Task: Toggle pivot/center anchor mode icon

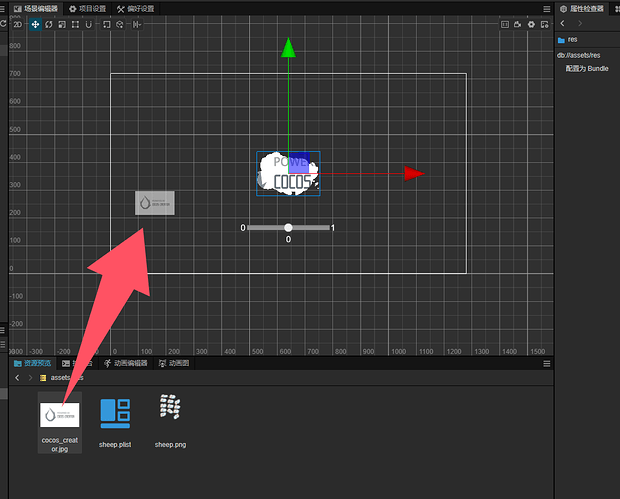Action: (106, 25)
